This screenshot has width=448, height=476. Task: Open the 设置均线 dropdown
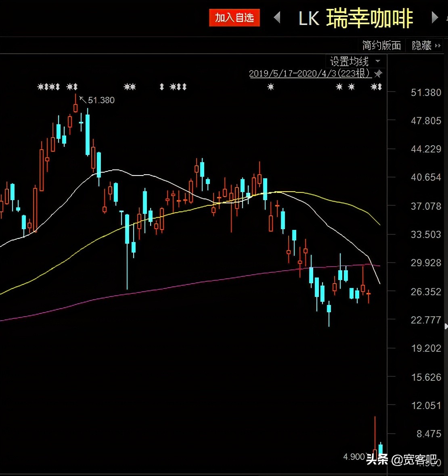pyautogui.click(x=355, y=61)
